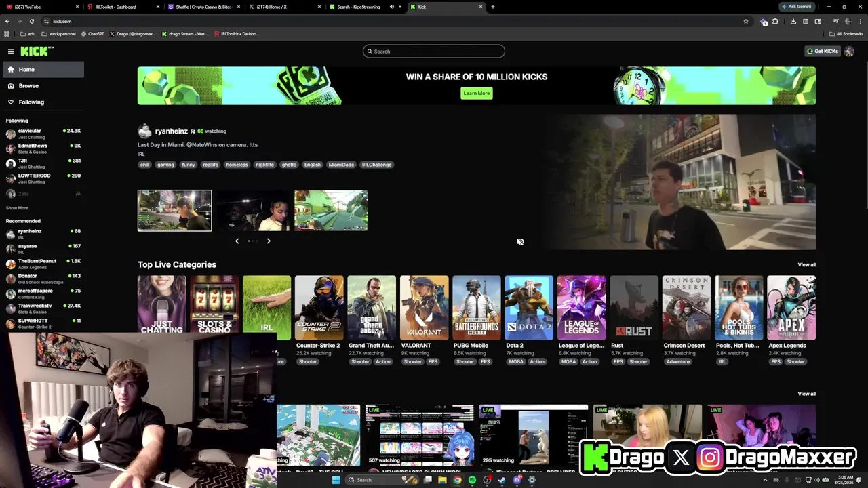Click the 'IRLChallenge' tag
The image size is (868, 488).
click(x=376, y=165)
